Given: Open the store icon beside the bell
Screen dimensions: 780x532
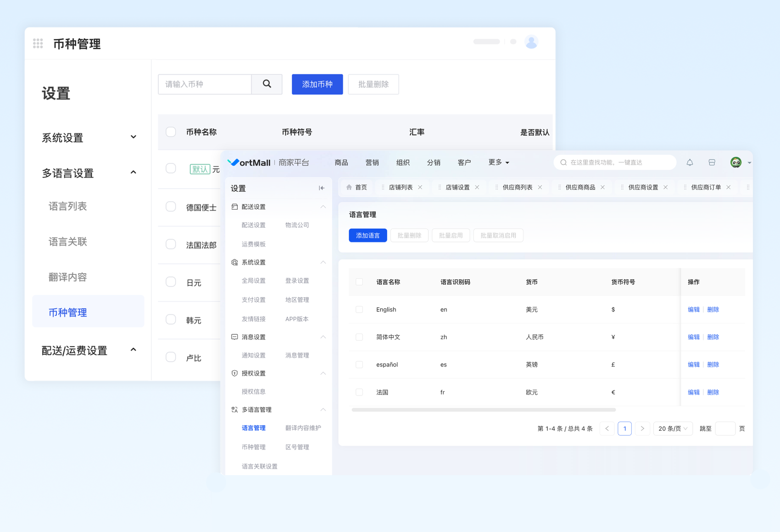Looking at the screenshot, I should (712, 162).
